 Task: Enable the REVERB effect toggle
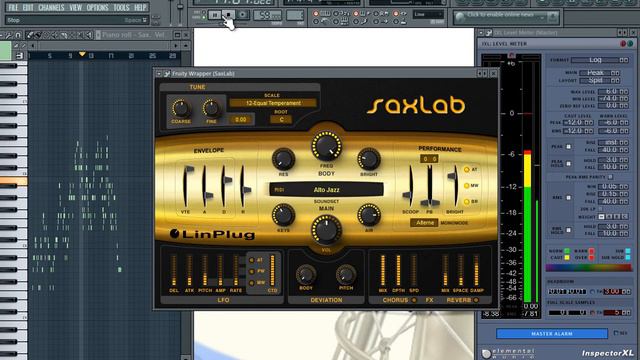pos(476,300)
